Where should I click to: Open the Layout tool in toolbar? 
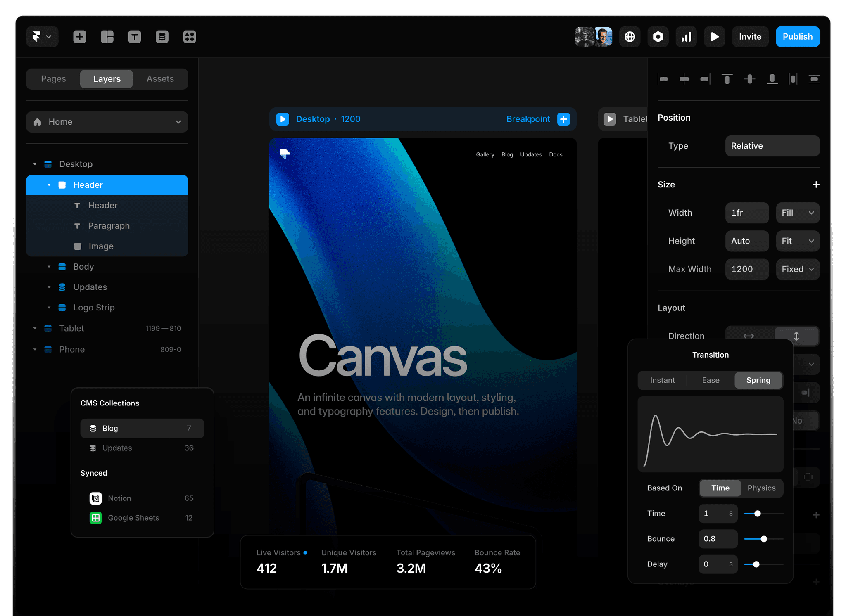(107, 37)
